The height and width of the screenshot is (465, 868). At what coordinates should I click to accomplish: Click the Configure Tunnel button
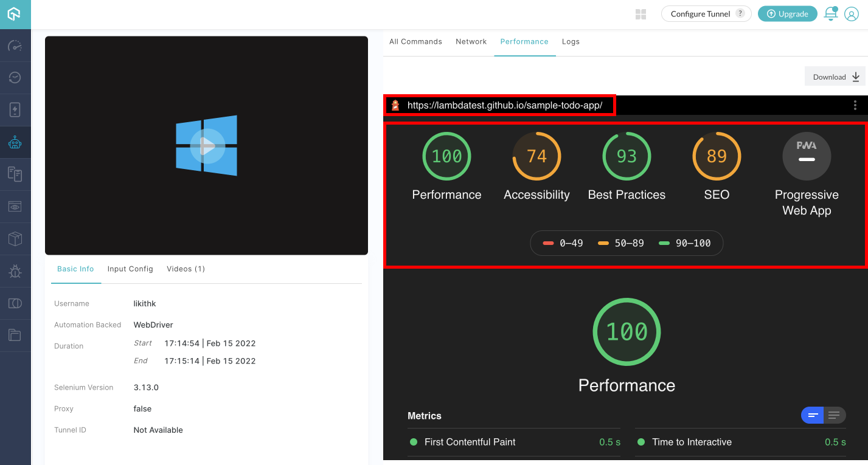click(706, 14)
